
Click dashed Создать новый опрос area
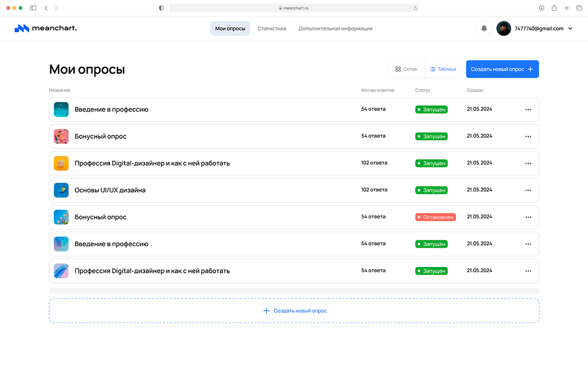coord(294,311)
